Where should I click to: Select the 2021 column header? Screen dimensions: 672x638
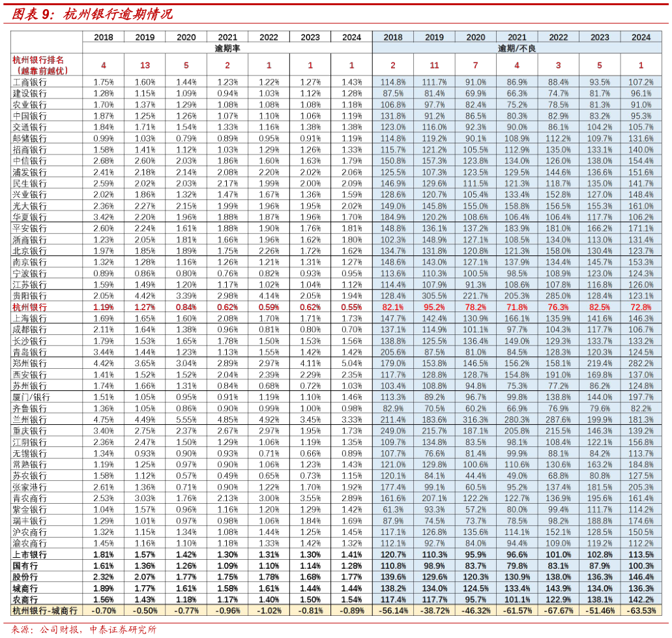click(x=517, y=37)
